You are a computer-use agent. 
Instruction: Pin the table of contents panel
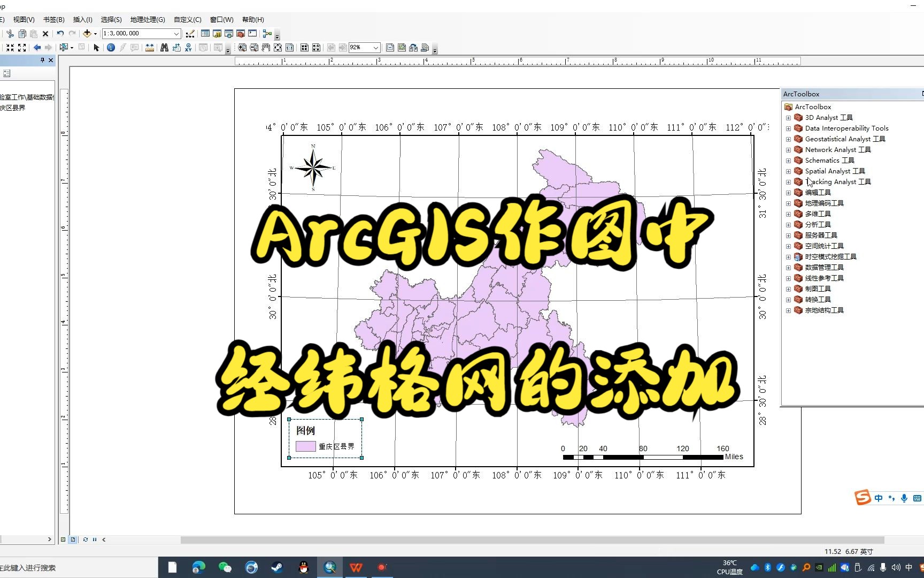click(x=42, y=60)
